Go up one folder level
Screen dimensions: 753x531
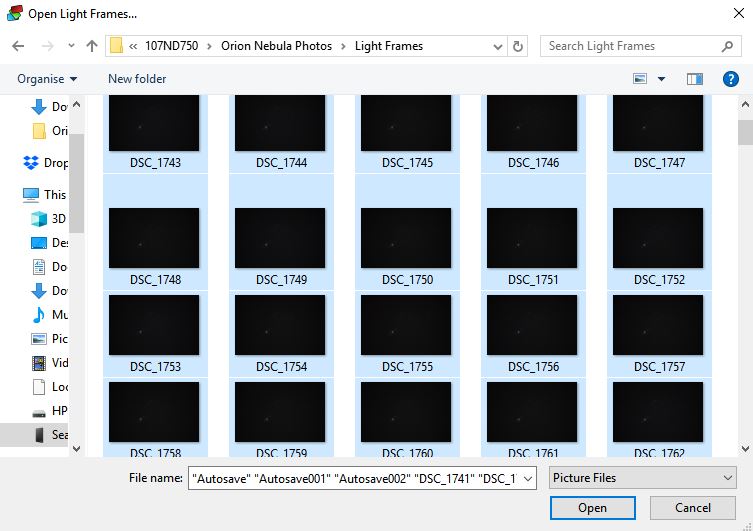click(x=92, y=46)
